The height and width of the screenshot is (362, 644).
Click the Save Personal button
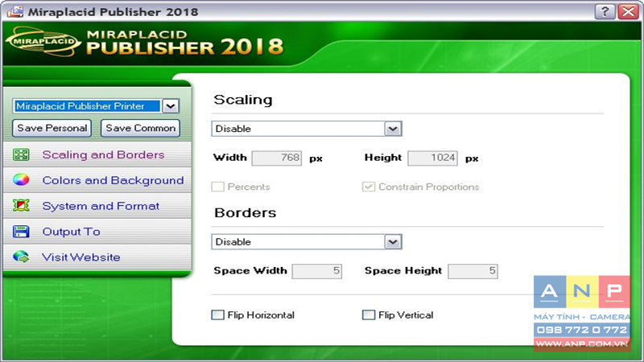coord(52,128)
